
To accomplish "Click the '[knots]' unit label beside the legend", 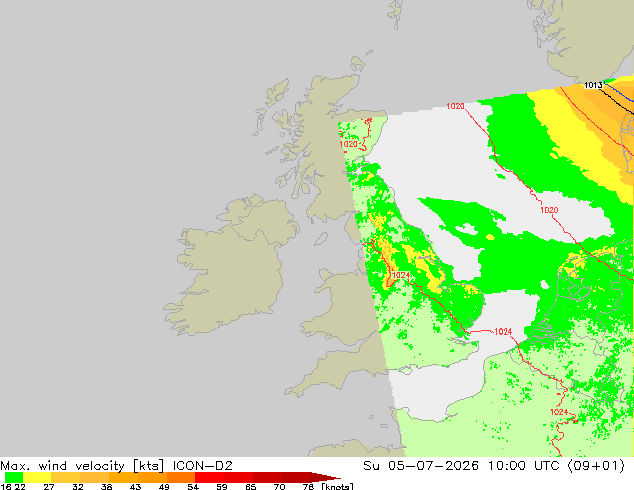I will pyautogui.click(x=338, y=486).
